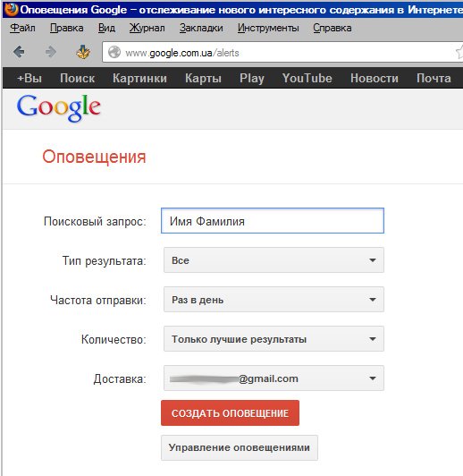Open the Инструменты menu
The width and height of the screenshot is (463, 476).
coord(268,28)
